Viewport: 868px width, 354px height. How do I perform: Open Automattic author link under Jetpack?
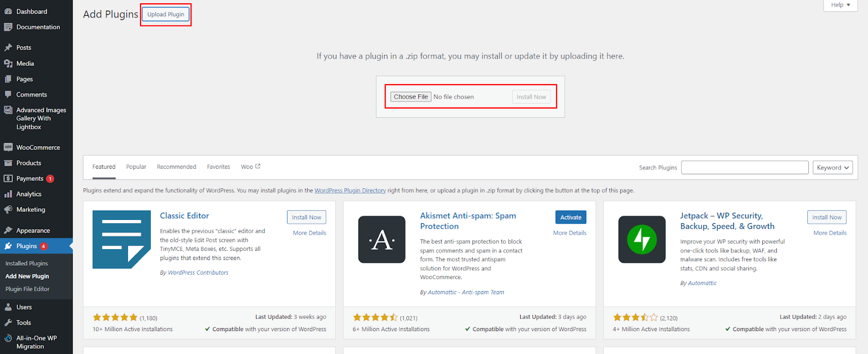[x=703, y=283]
